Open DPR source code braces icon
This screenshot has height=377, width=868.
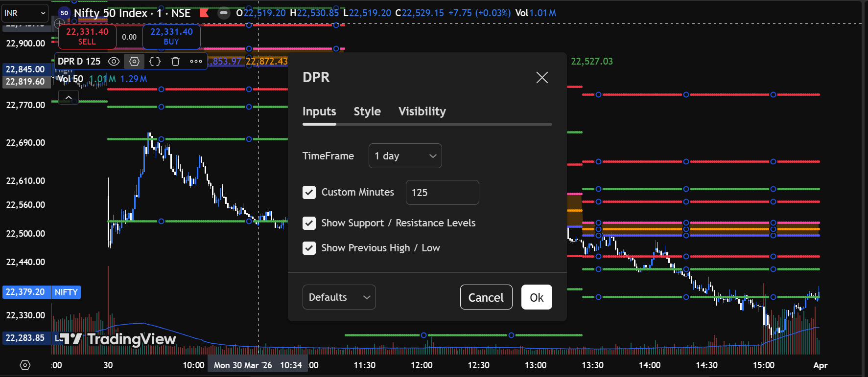click(x=155, y=62)
